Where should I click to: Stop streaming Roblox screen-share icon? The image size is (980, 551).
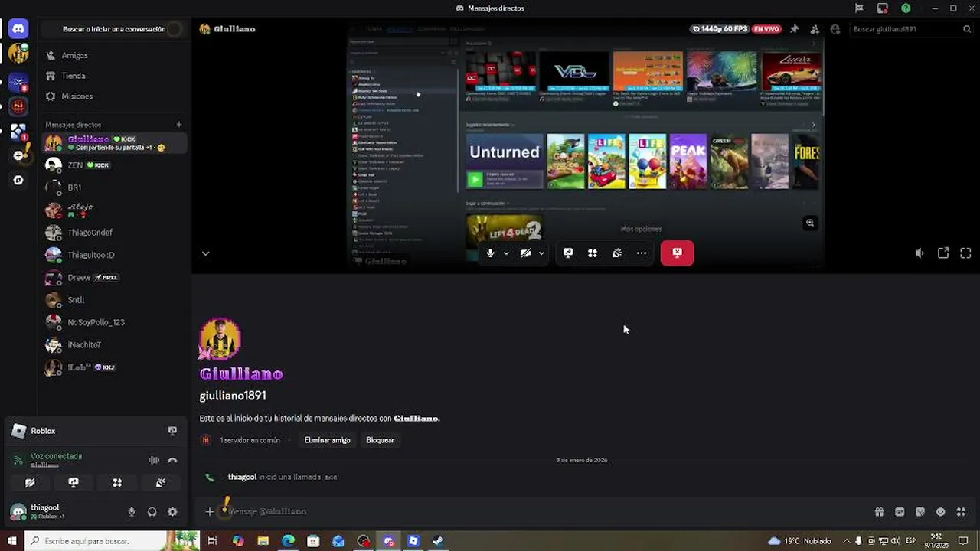tap(172, 431)
